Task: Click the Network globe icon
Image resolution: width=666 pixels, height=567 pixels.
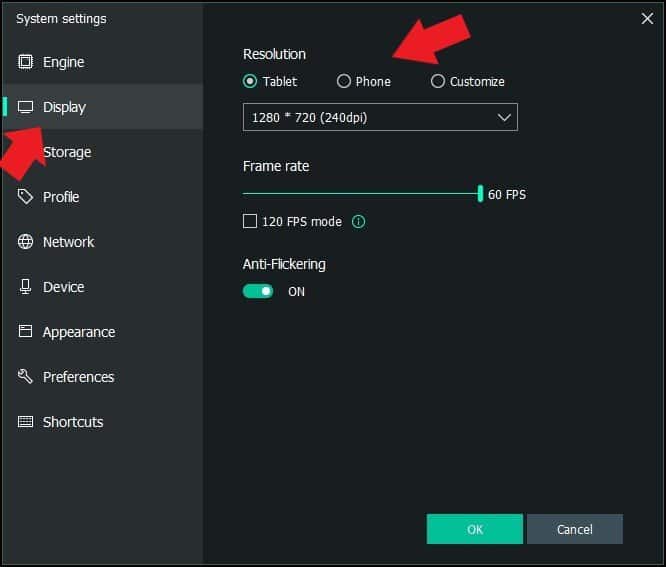Action: pos(26,242)
